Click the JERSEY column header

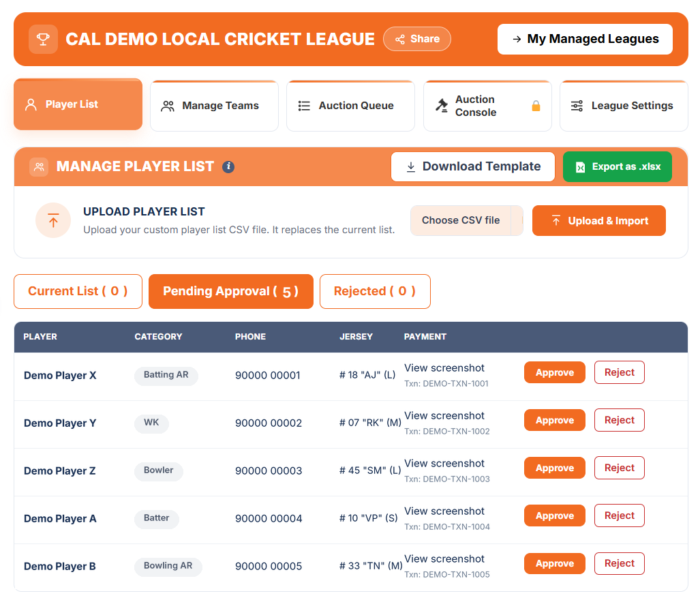[356, 337]
